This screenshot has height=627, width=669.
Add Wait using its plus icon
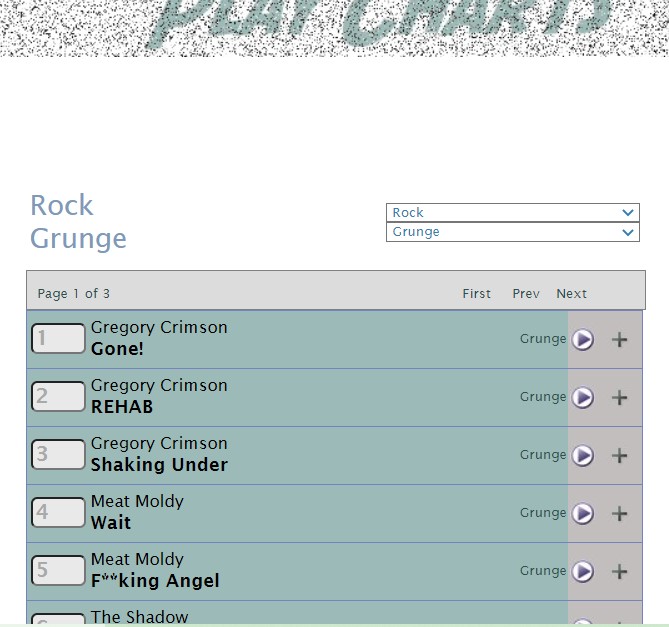(620, 514)
